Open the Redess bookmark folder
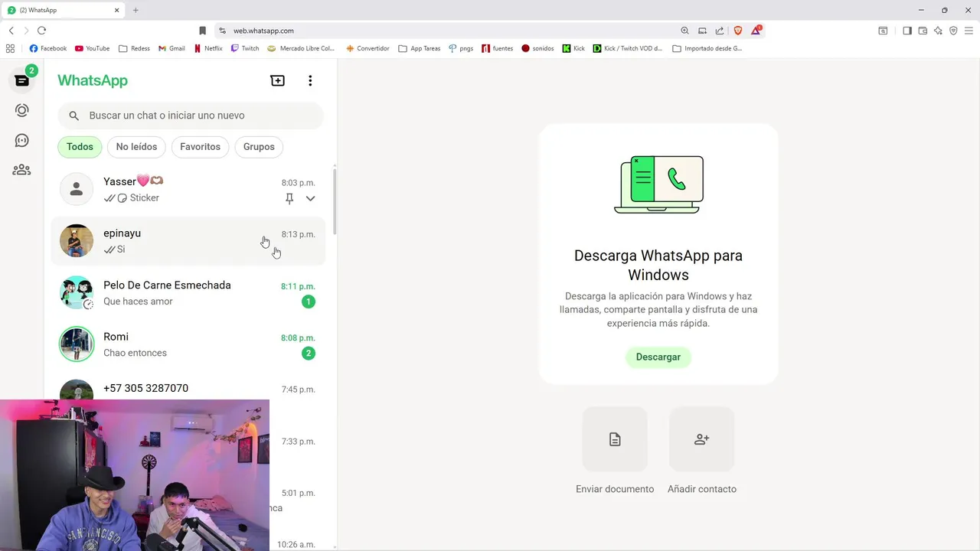 point(135,48)
